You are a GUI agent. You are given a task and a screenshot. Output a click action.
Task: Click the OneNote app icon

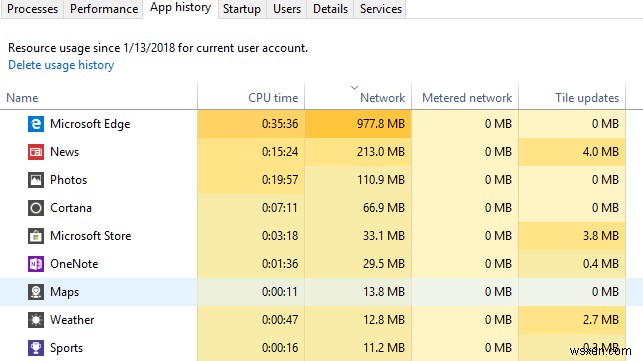point(36,264)
